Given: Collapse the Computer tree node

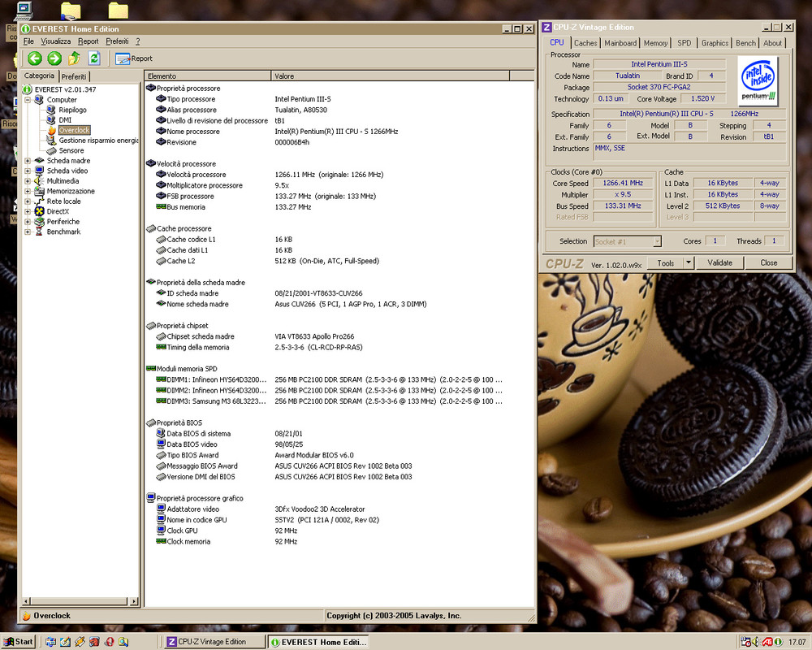Looking at the screenshot, I should coord(28,99).
